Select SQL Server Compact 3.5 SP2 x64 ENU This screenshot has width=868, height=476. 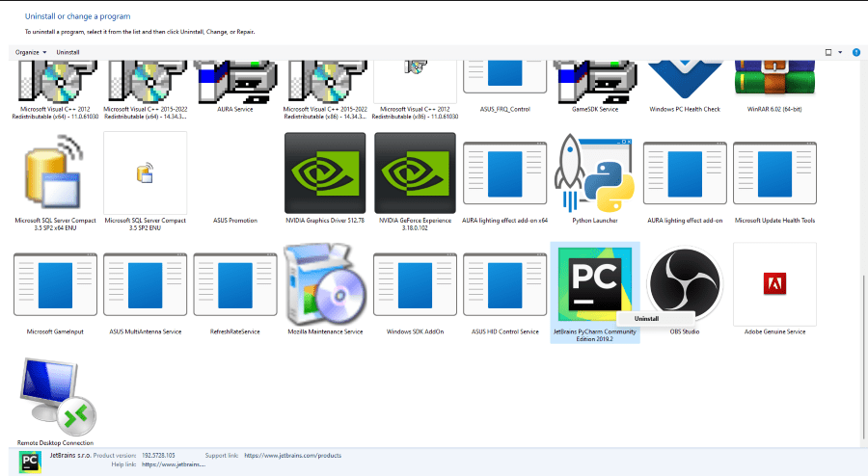pyautogui.click(x=55, y=182)
